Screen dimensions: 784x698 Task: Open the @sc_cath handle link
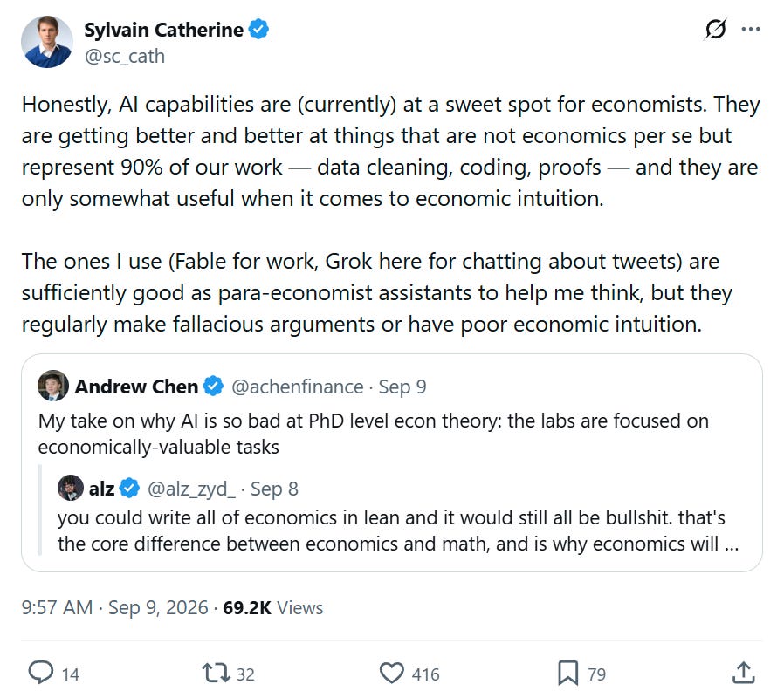pos(125,56)
